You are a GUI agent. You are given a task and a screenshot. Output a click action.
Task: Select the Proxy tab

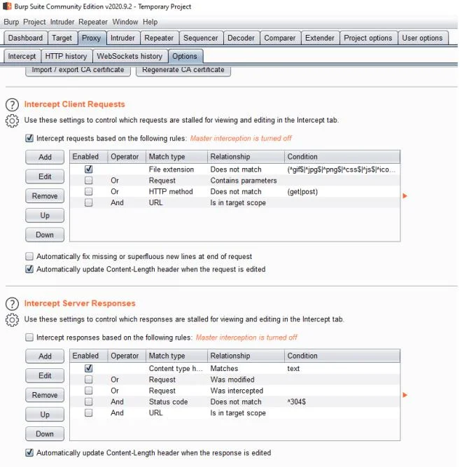pyautogui.click(x=92, y=38)
